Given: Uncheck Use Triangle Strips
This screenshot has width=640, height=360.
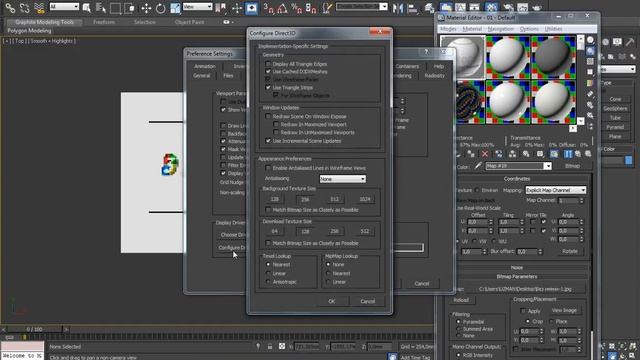Looking at the screenshot, I should click(x=268, y=87).
